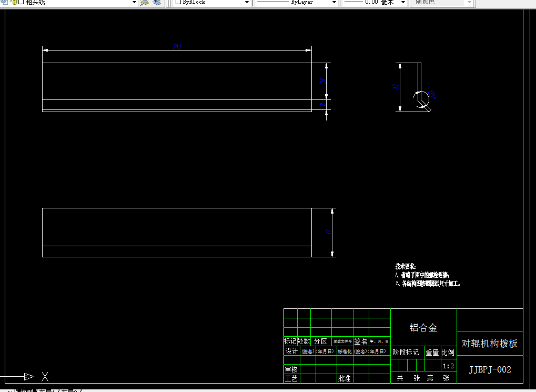The width and height of the screenshot is (536, 392).
Task: Select the 28 height dimension text
Action: pos(323,81)
